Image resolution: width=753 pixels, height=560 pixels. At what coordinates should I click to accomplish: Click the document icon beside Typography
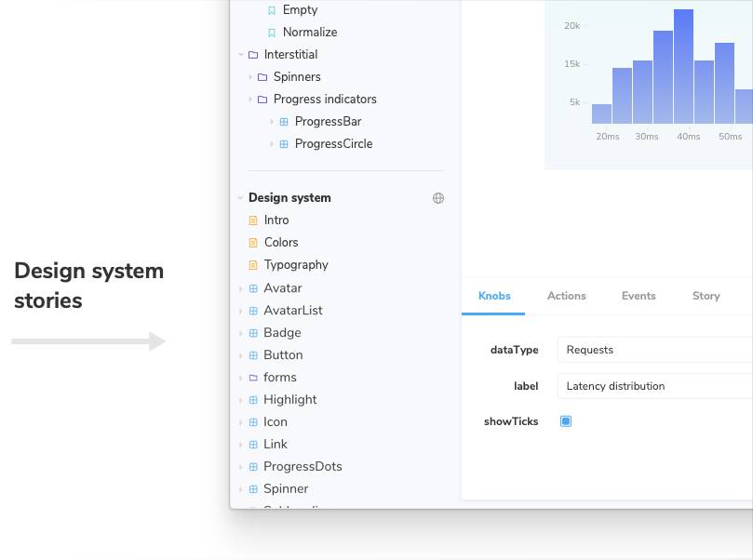pyautogui.click(x=251, y=264)
